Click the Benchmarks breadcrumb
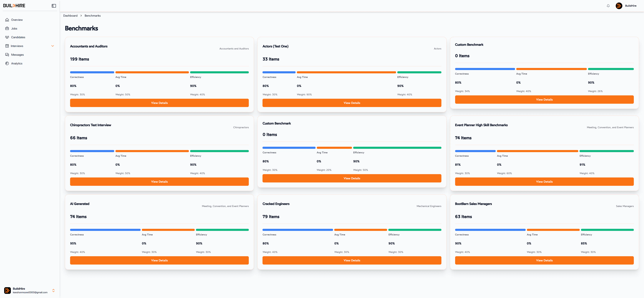644x298 pixels. click(92, 15)
